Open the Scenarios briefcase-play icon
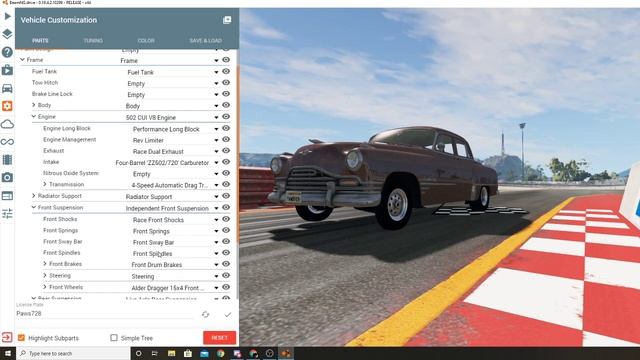The width and height of the screenshot is (640, 360). point(7,70)
